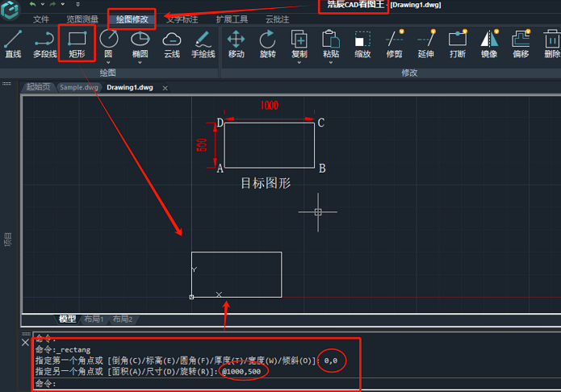Switch to the Sample.dwg document tab

point(79,87)
